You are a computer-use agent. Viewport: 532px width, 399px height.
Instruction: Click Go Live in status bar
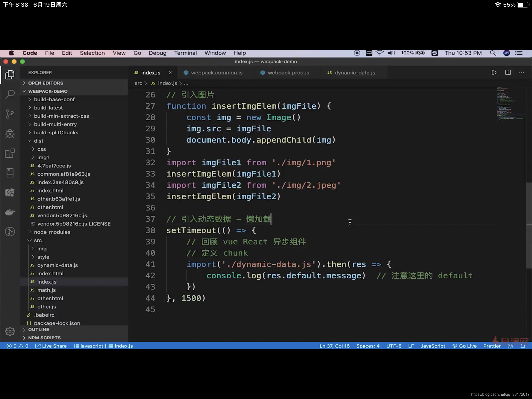(464, 346)
